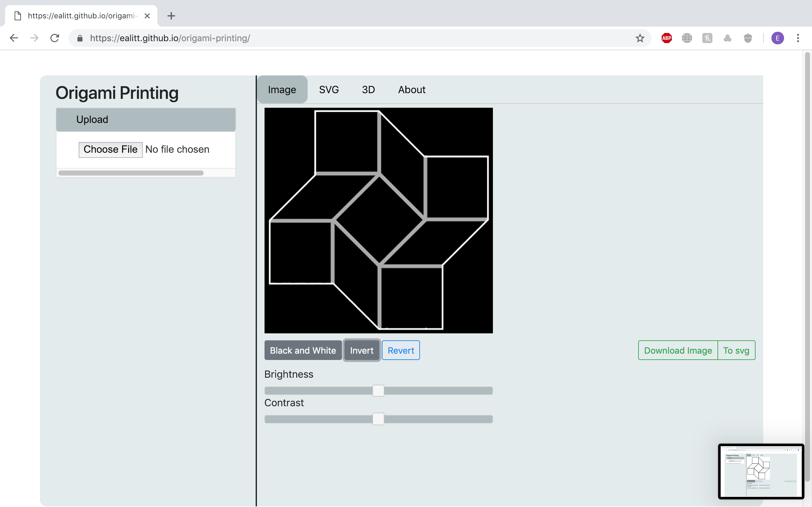Toggle the Invert filter
The width and height of the screenshot is (812, 507).
(361, 350)
